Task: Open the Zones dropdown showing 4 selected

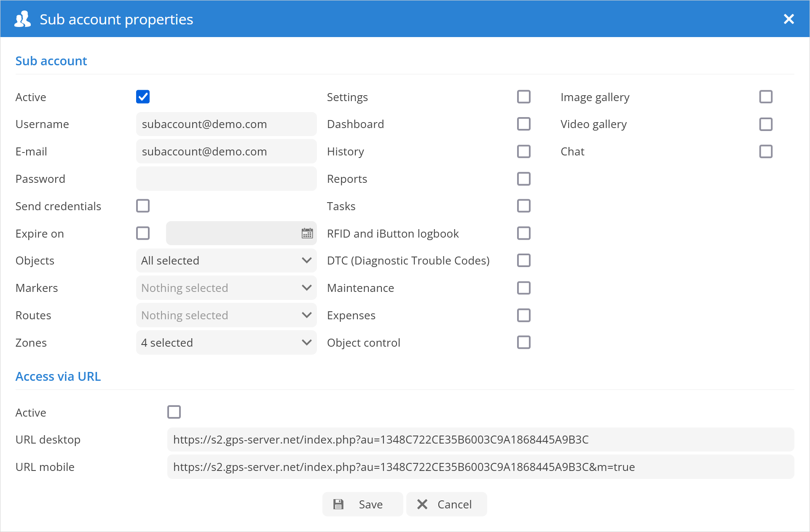Action: click(x=226, y=342)
